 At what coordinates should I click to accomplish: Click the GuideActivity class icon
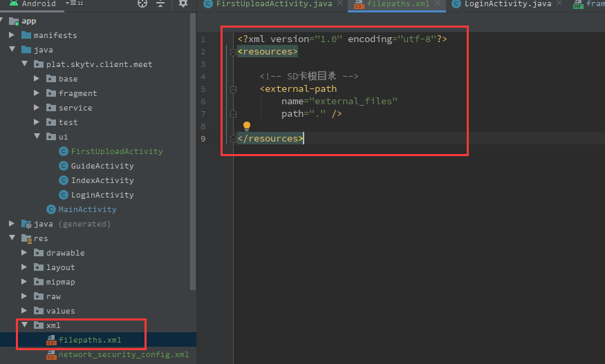[x=64, y=166]
